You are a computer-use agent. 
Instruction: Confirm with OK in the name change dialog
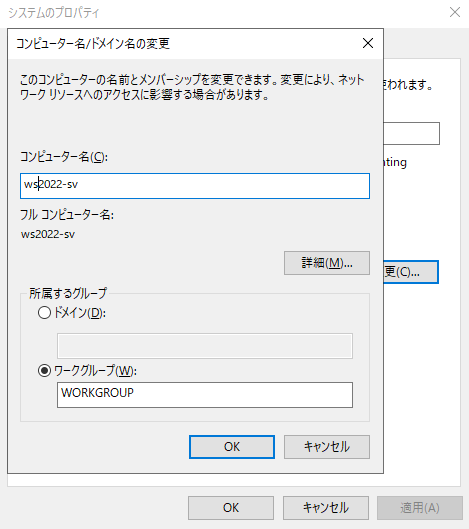point(232,447)
